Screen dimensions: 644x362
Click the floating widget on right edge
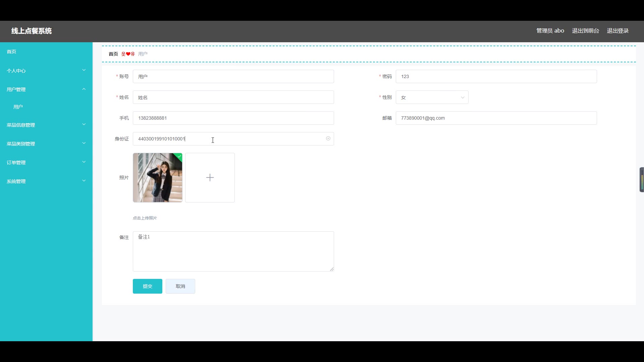coord(641,180)
